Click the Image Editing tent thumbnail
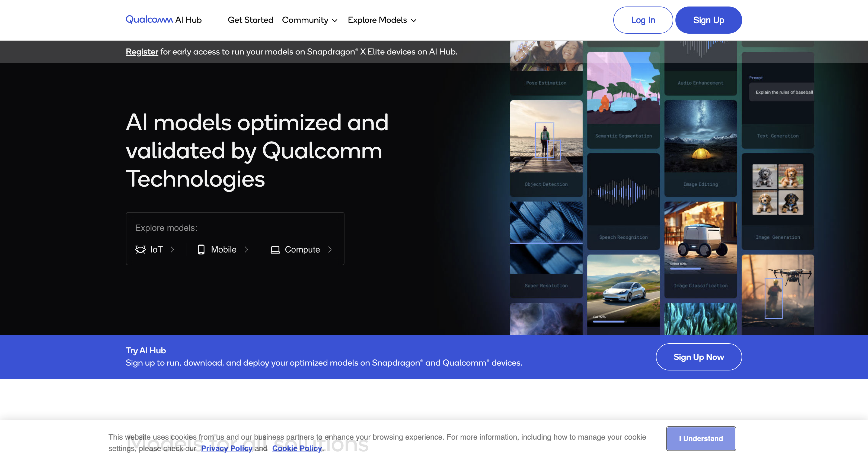 click(x=700, y=136)
